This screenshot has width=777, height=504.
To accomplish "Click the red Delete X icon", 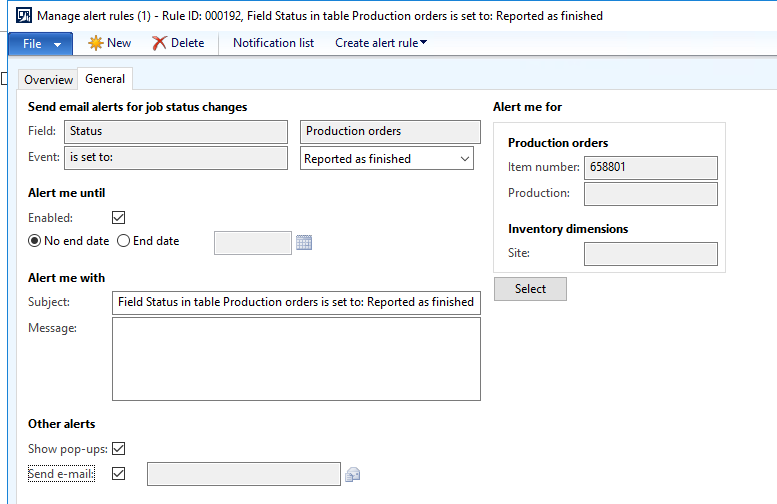I will click(x=159, y=43).
